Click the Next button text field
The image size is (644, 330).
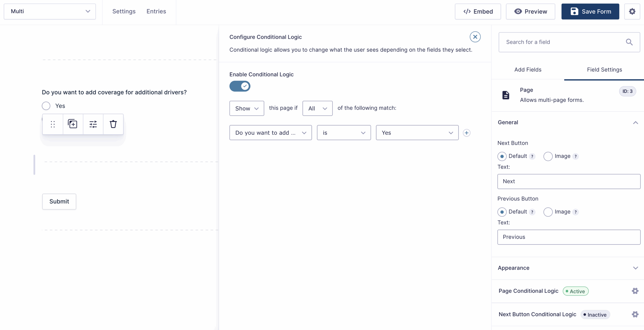(569, 181)
